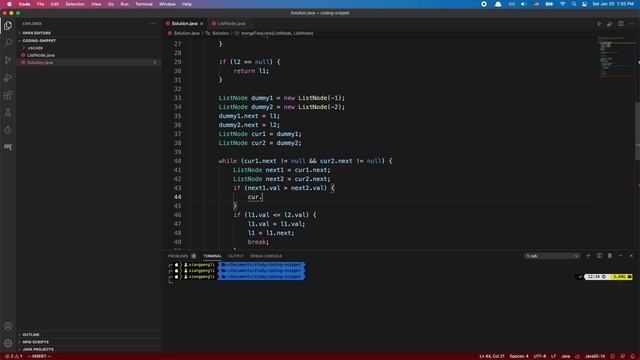Place cursor on line 44 after cur.

[262, 197]
